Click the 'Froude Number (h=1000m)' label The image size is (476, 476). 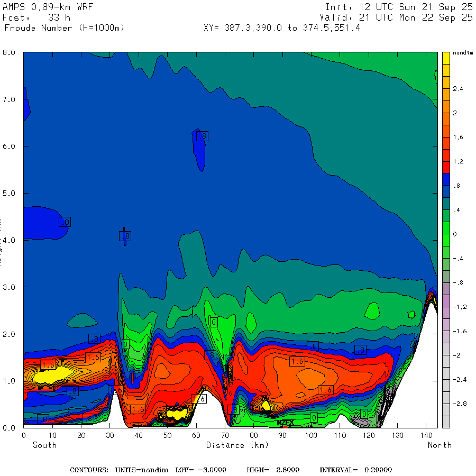click(x=65, y=28)
